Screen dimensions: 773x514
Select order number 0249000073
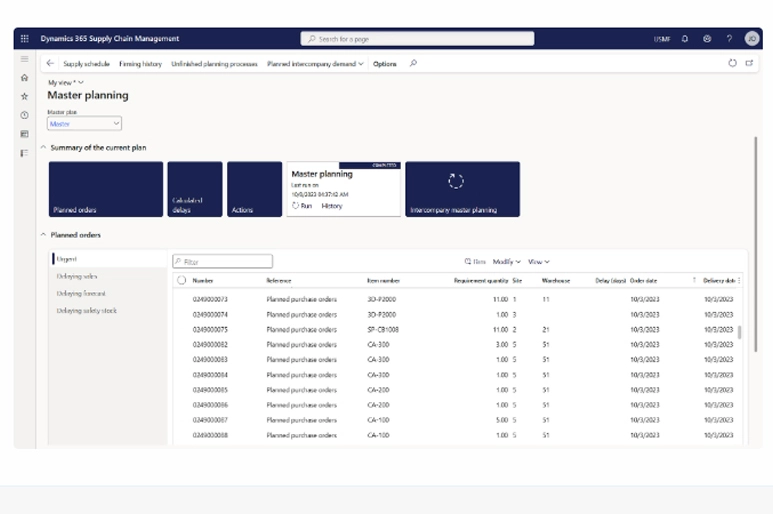[210, 299]
